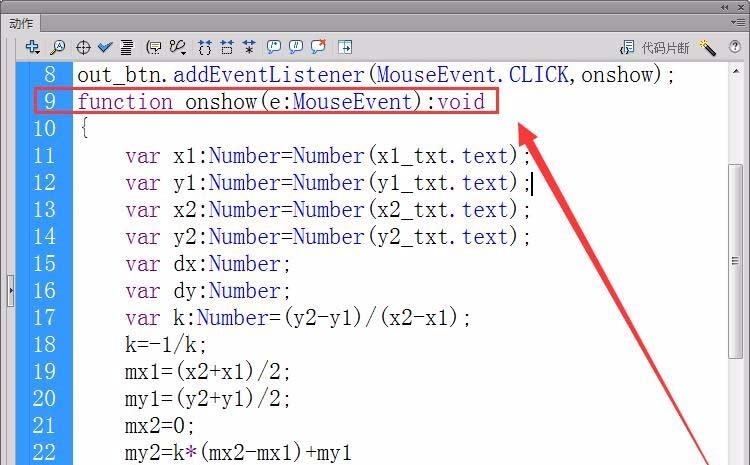This screenshot has height=465, width=750.
Task: Select the 动作 panel tab
Action: pyautogui.click(x=21, y=23)
